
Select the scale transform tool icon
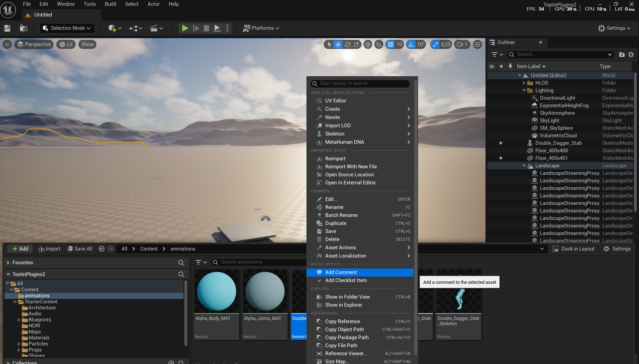tap(356, 45)
